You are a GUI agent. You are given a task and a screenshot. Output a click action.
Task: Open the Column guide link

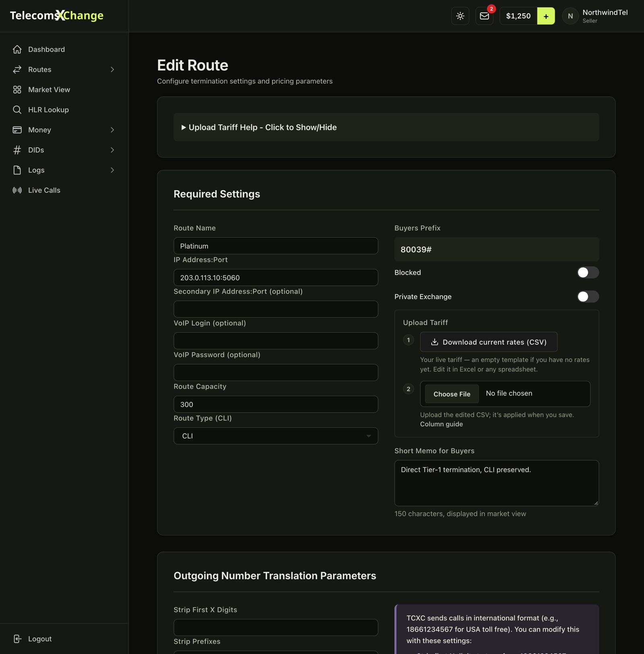[x=441, y=424]
